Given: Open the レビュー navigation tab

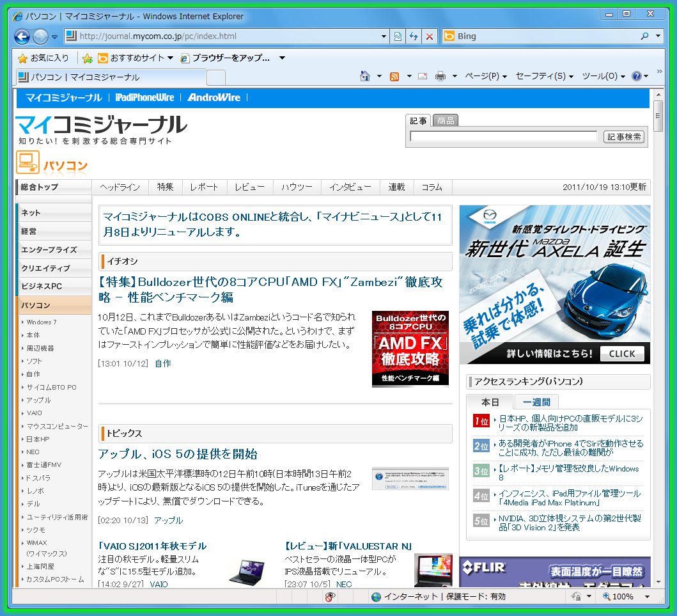Looking at the screenshot, I should (x=249, y=187).
